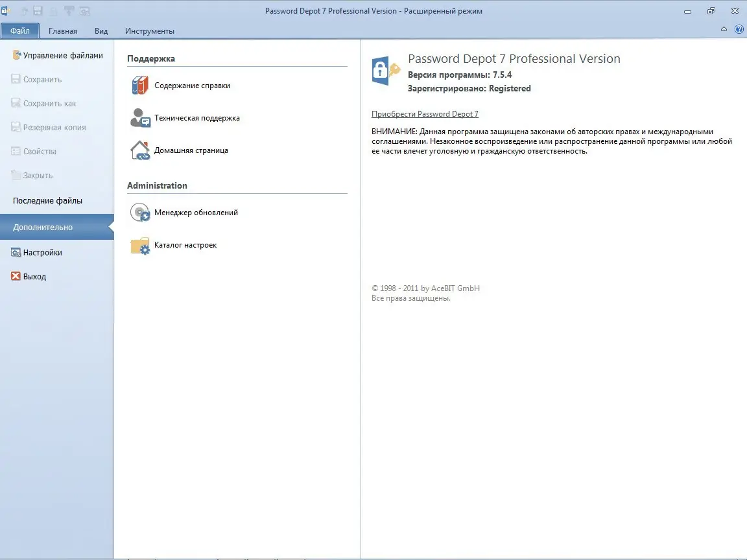747x560 pixels.
Task: Open the Вид tab
Action: [x=101, y=31]
